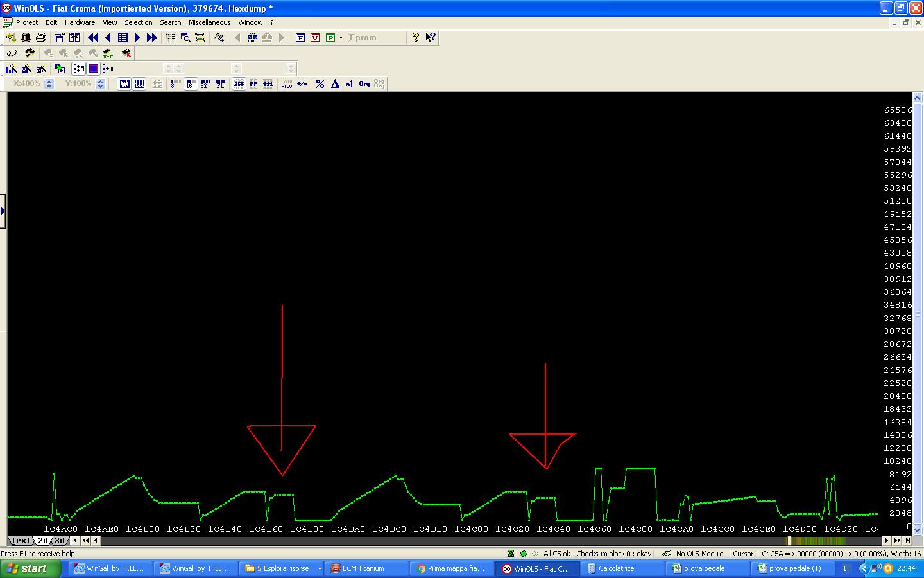This screenshot has width=924, height=578.
Task: Click the percent display icon
Action: click(320, 84)
